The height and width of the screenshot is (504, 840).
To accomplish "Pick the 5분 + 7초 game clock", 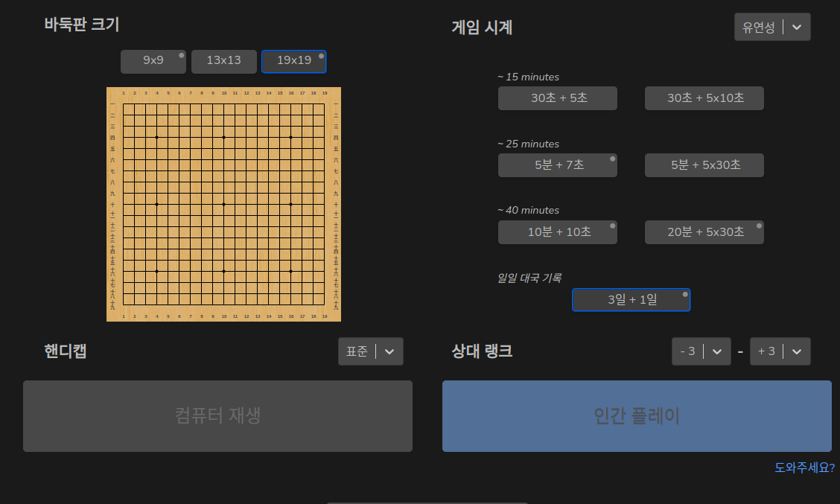I will click(x=557, y=165).
